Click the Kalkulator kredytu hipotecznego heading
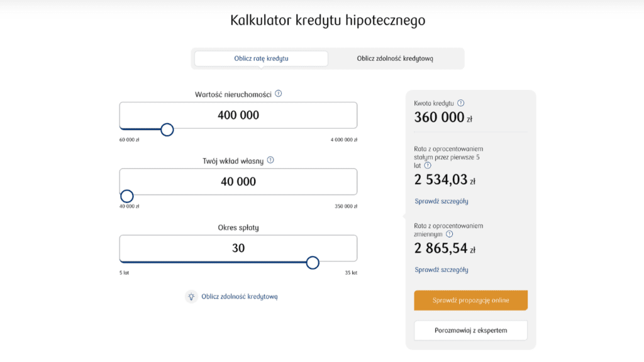 328,20
